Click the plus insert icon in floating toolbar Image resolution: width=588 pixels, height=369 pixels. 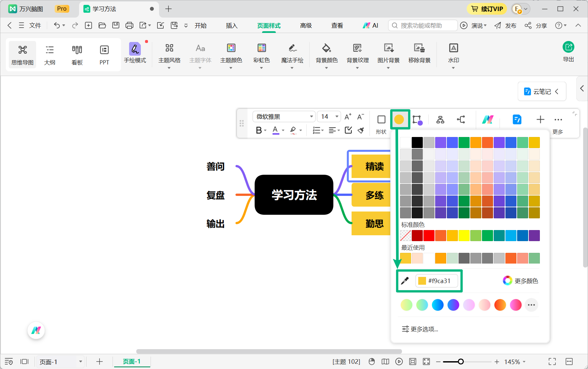pyautogui.click(x=540, y=120)
